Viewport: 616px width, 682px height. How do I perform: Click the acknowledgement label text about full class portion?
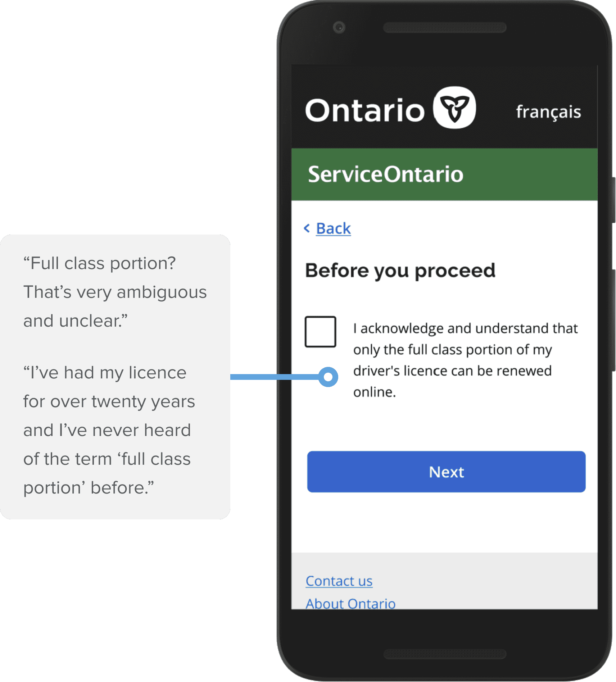[x=465, y=360]
